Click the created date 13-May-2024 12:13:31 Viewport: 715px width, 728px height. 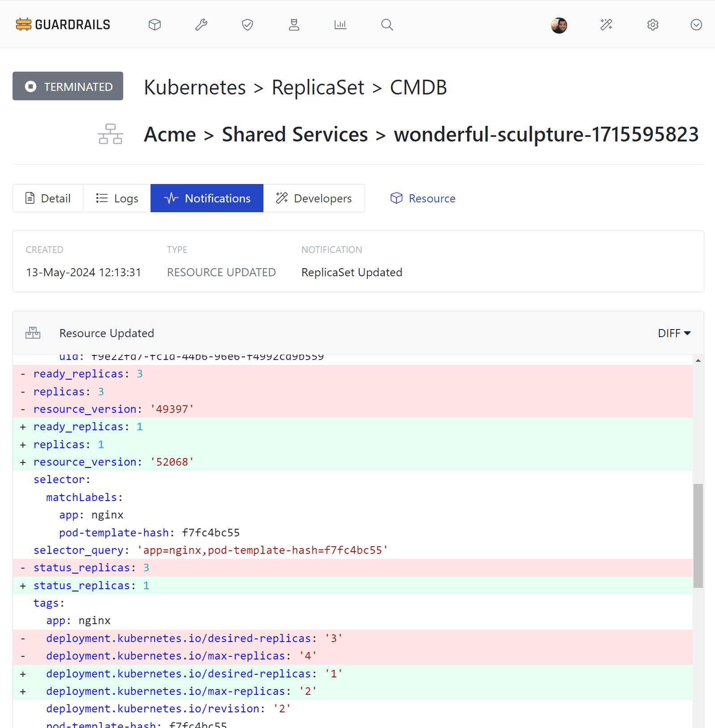point(83,272)
